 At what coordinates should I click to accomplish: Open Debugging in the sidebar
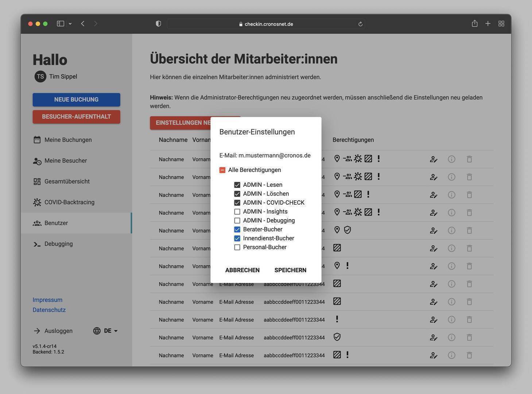pos(58,244)
